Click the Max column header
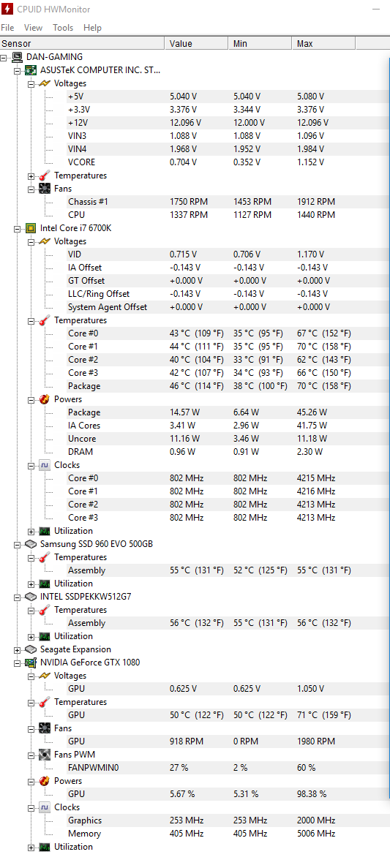 point(323,44)
